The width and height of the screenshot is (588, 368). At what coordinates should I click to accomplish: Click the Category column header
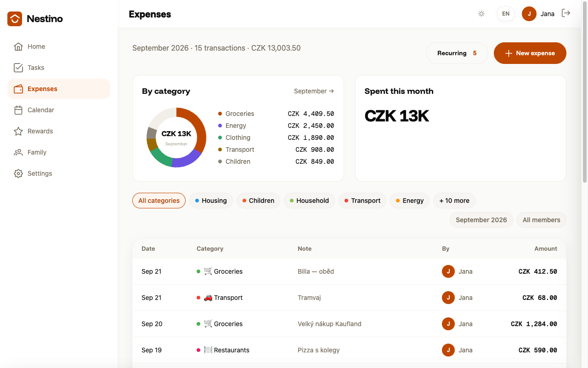tap(210, 248)
